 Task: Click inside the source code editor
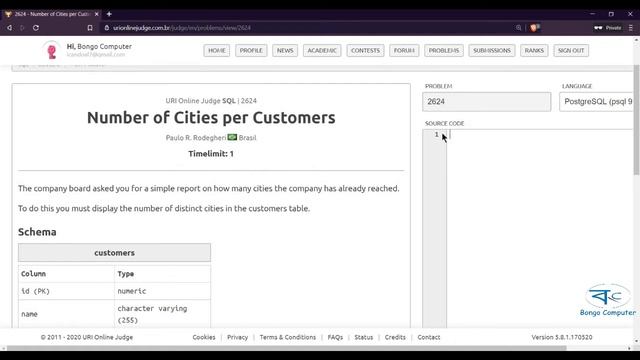[x=540, y=229]
